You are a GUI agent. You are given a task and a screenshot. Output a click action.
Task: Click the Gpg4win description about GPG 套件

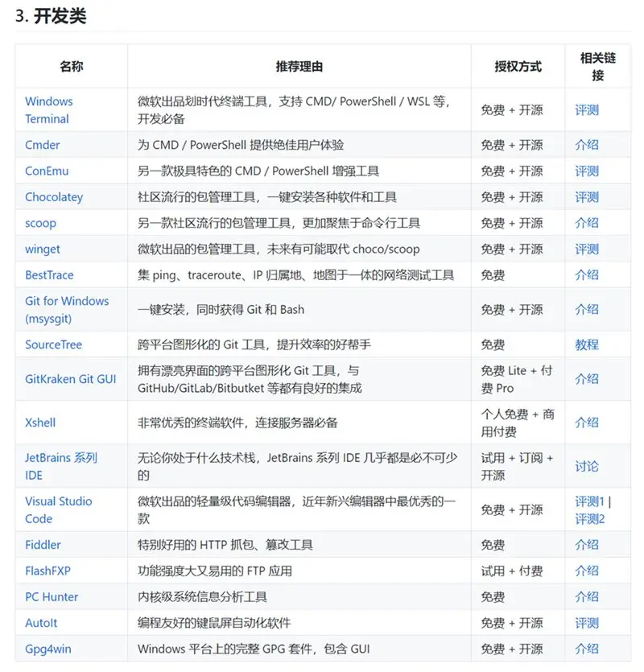(254, 649)
